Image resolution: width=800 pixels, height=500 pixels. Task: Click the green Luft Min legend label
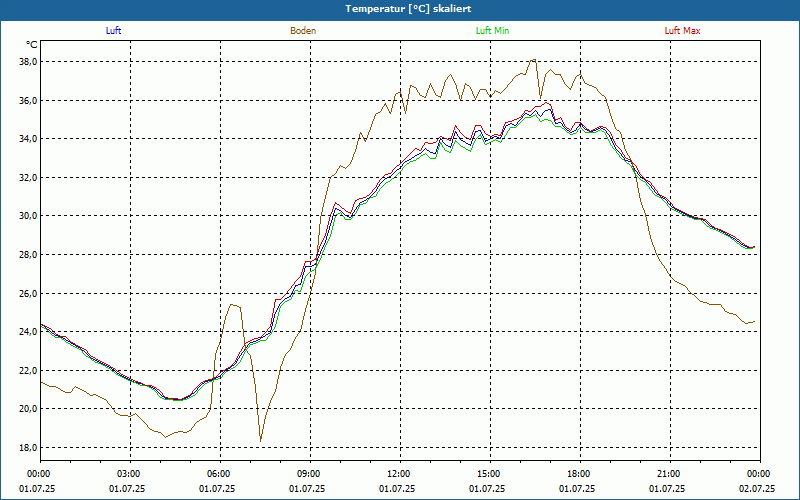point(492,31)
